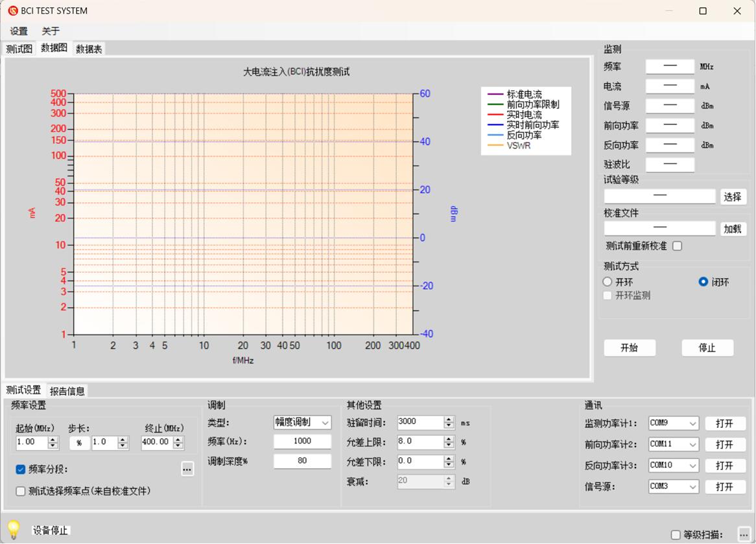Viewport: 756px width, 544px height.
Task: Click 打开 for 反向功率计3
Action: click(x=725, y=466)
